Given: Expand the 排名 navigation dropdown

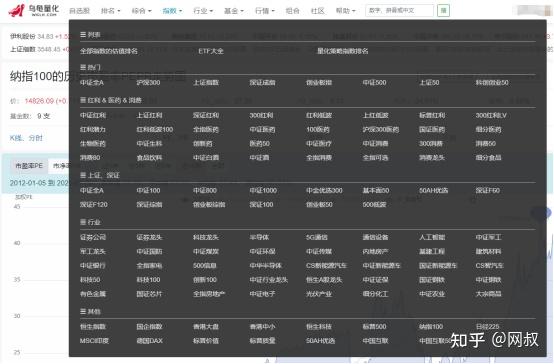Looking at the screenshot, I should click(110, 11).
